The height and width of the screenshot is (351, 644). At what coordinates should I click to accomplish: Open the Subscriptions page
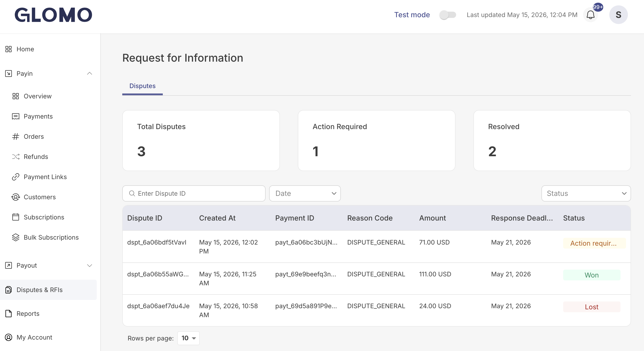tap(44, 217)
